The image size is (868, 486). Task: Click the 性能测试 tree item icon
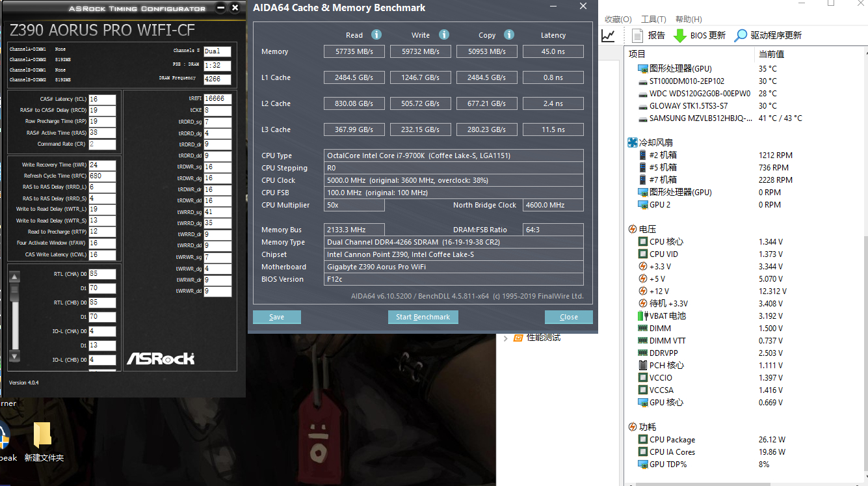coord(518,337)
